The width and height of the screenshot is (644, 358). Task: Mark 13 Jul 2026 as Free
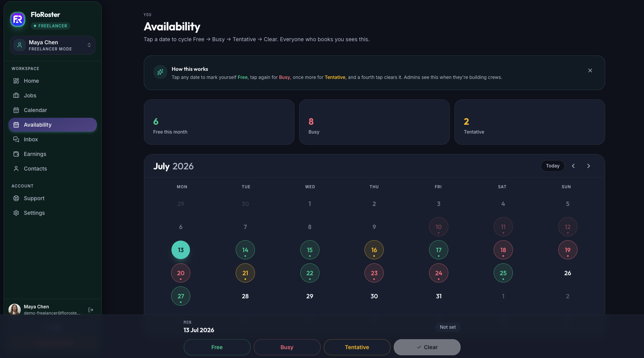tap(217, 347)
